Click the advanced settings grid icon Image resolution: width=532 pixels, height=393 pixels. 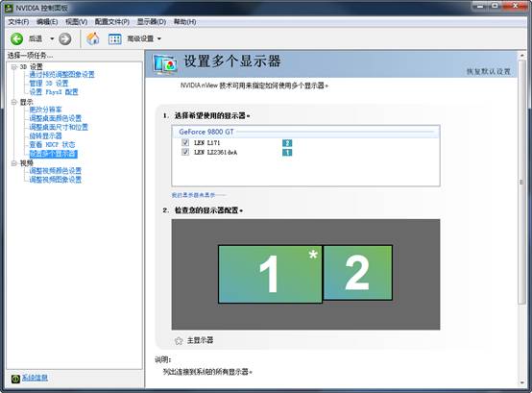tap(114, 39)
